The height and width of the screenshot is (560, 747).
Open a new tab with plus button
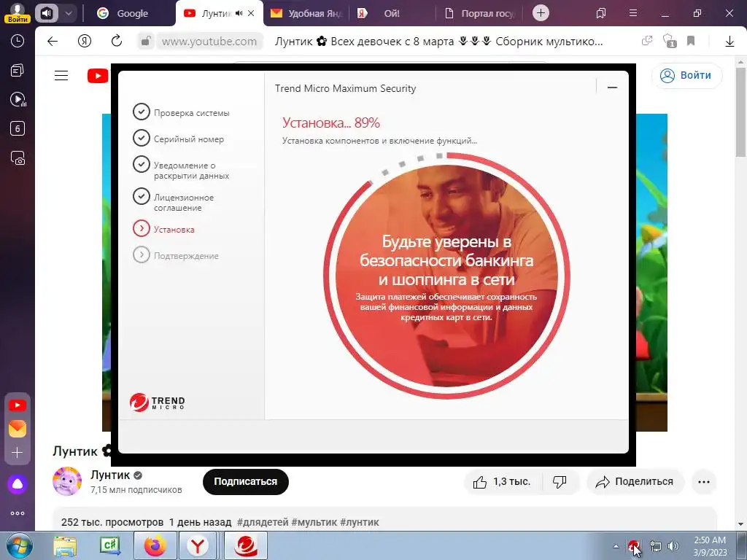coord(541,13)
